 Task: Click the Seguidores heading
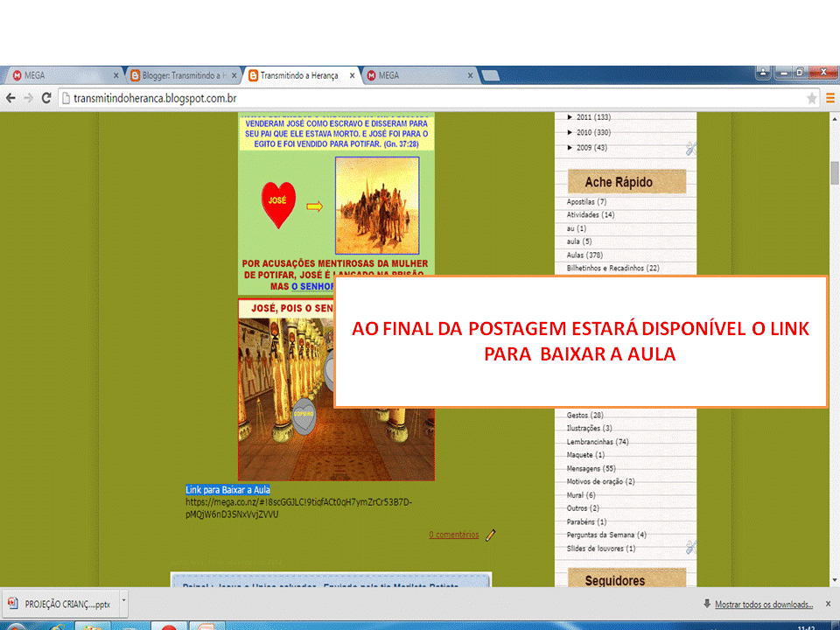point(626,578)
